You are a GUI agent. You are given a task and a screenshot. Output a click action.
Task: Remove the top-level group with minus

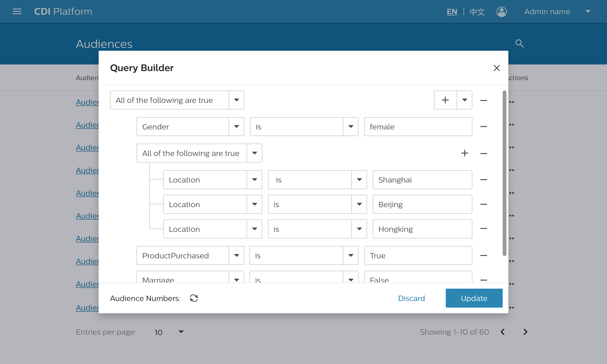(x=484, y=100)
